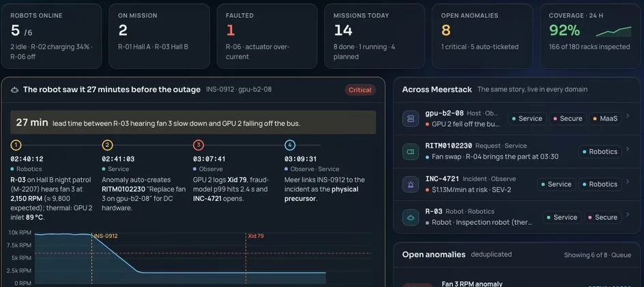Image resolution: width=644 pixels, height=287 pixels.
Task: Select timeline step 4 marker
Action: coord(289,145)
